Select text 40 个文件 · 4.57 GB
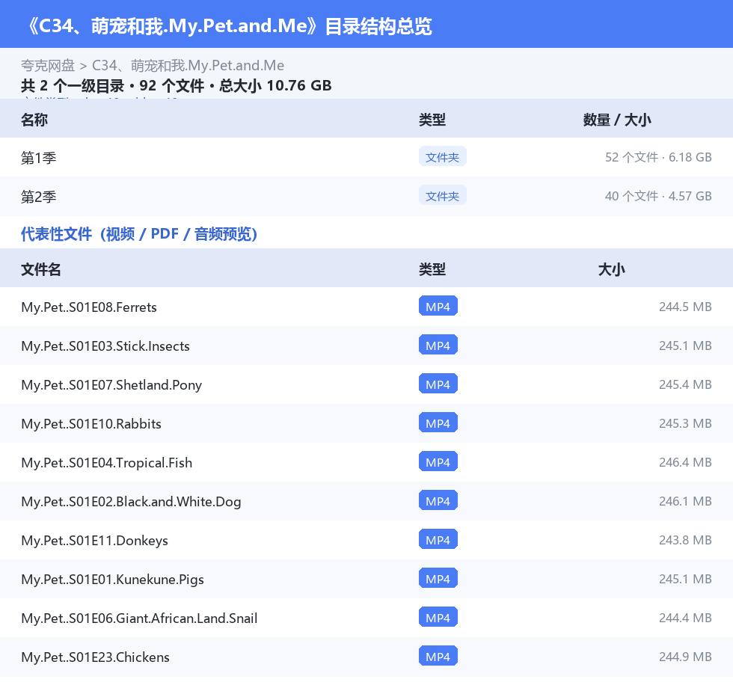The image size is (733, 700). 658,196
